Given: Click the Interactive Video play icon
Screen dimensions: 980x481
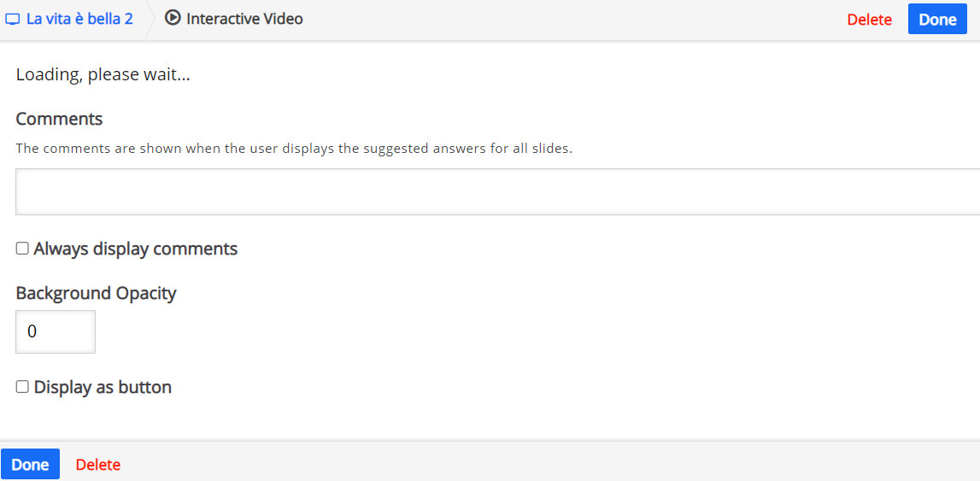Looking at the screenshot, I should (x=173, y=18).
